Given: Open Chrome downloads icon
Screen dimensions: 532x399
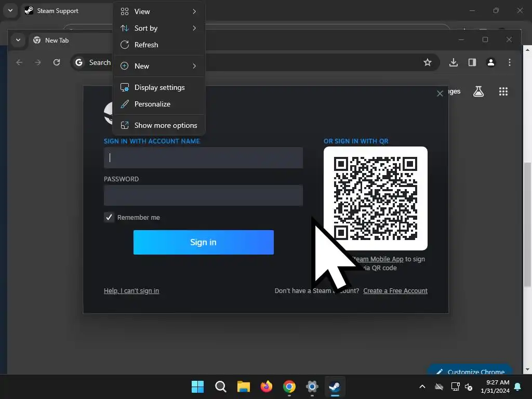Looking at the screenshot, I should (454, 62).
